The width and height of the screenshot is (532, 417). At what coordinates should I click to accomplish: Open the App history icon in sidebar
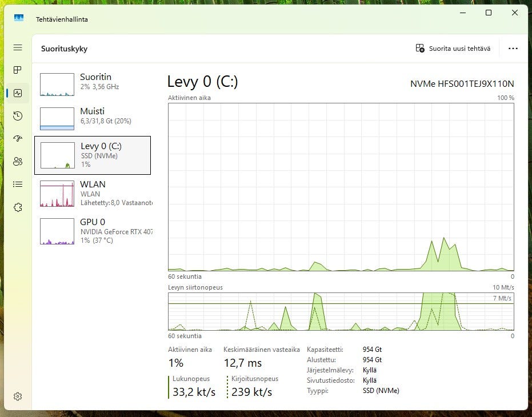click(x=18, y=116)
